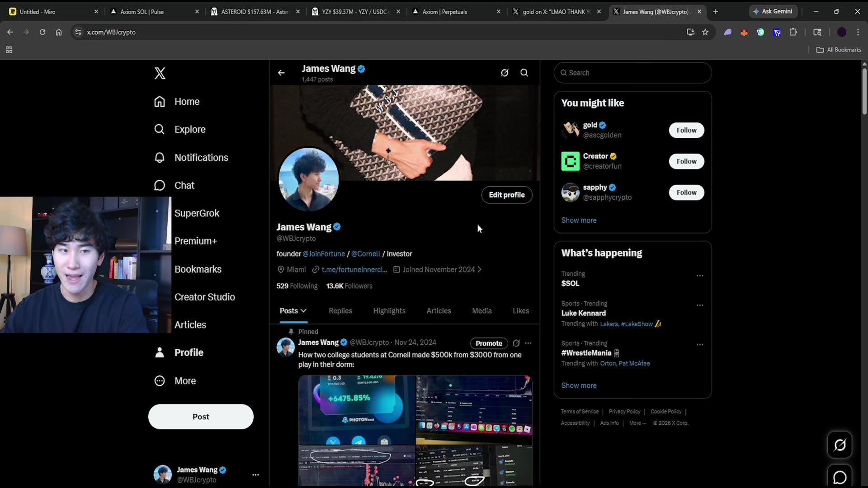Open a new browser tab
This screenshot has width=868, height=488.
pyautogui.click(x=715, y=12)
